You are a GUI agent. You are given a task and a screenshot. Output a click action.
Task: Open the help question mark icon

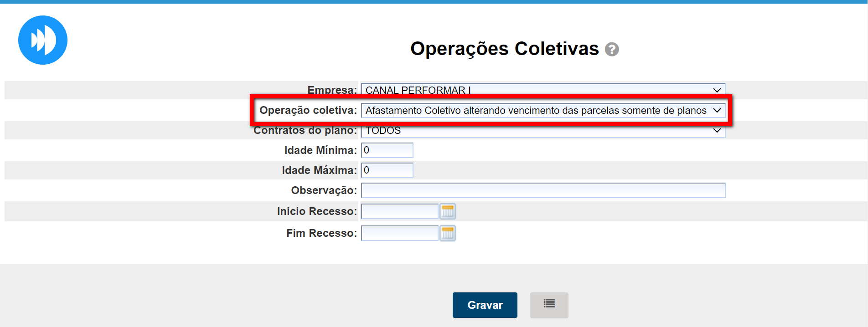click(612, 49)
